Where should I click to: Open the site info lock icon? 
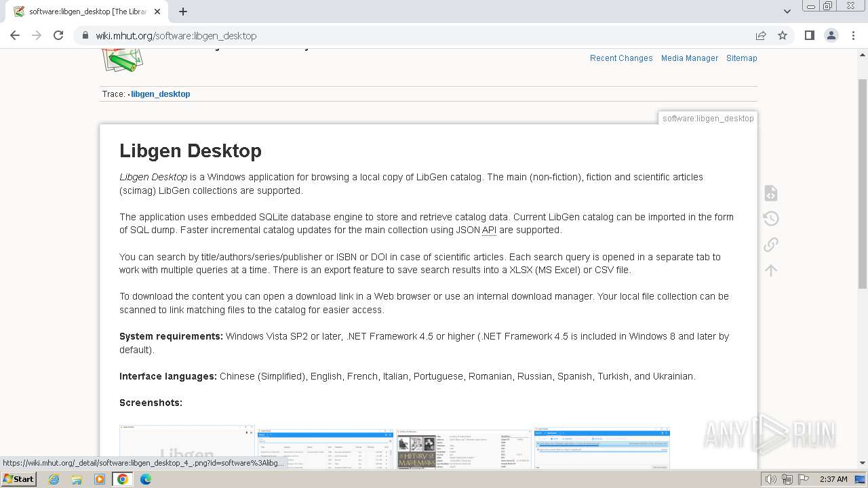(x=85, y=36)
